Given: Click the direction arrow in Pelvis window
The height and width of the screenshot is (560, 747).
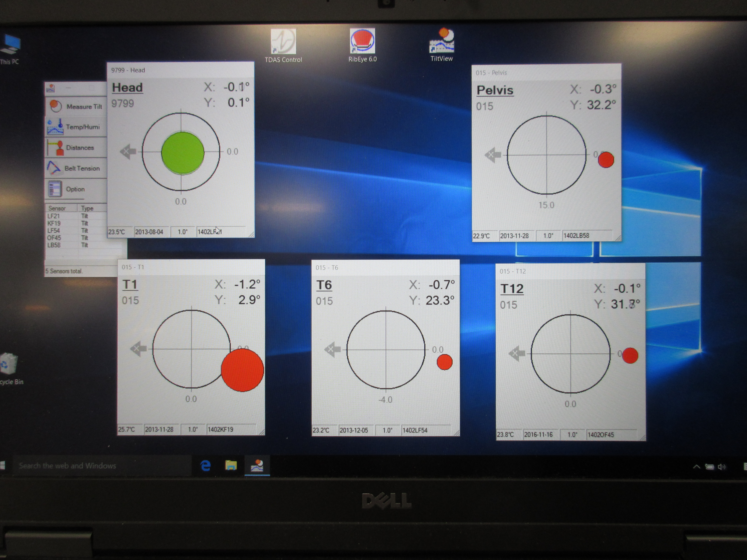Looking at the screenshot, I should 493,155.
